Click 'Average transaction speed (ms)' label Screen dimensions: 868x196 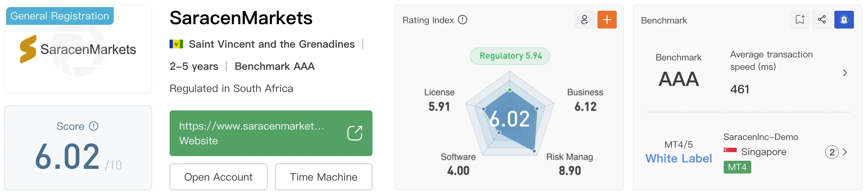tap(771, 60)
